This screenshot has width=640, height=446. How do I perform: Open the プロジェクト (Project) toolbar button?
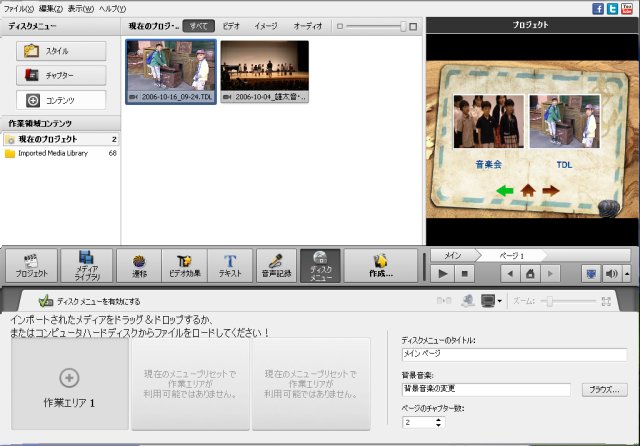[31, 266]
